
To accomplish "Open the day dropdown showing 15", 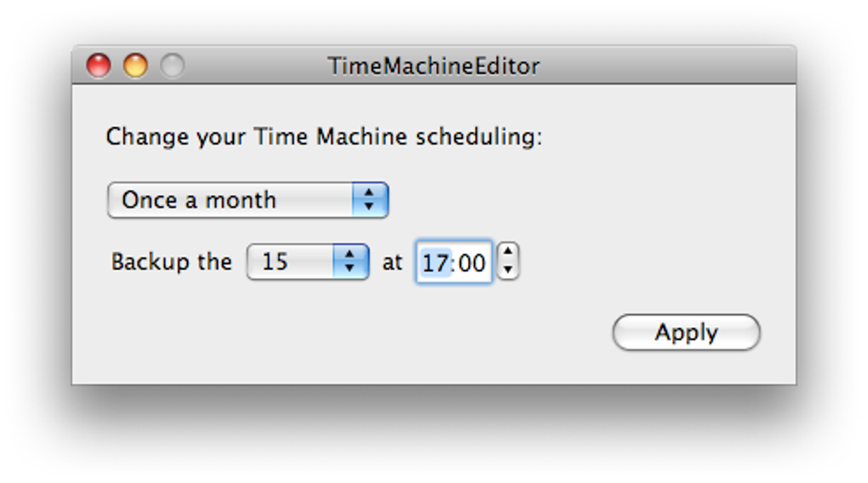I will [x=306, y=262].
